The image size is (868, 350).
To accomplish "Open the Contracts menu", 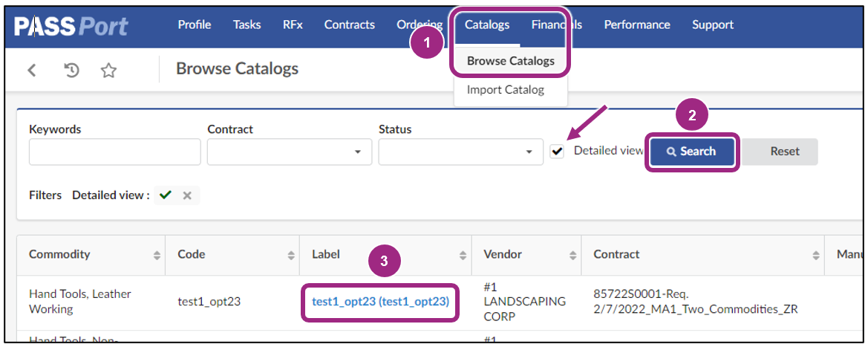I will coord(349,25).
